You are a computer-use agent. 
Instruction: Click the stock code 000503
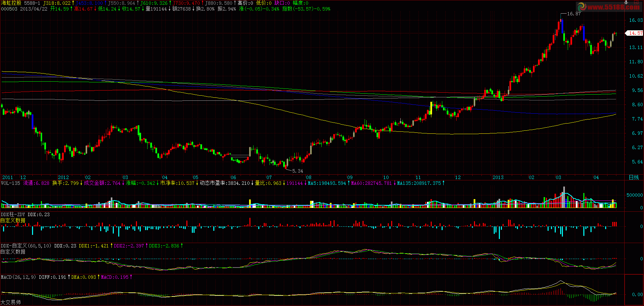tap(9, 9)
